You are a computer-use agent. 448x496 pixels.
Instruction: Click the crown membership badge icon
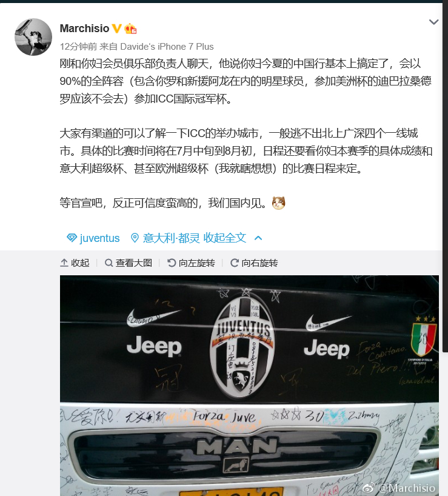tap(130, 28)
